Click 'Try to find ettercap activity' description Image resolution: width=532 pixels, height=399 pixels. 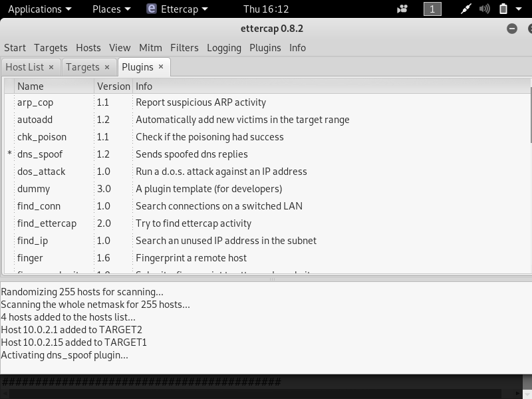tap(194, 223)
